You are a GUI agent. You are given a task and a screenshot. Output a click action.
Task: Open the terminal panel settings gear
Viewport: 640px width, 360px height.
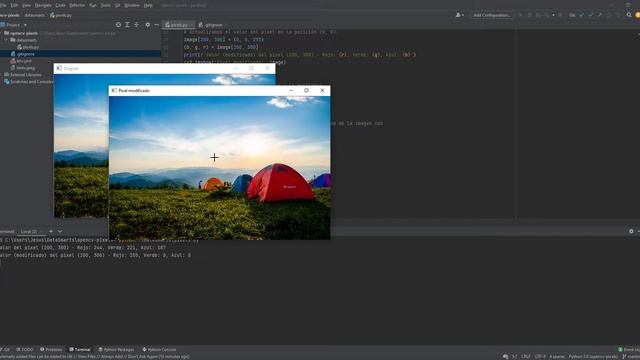631,231
